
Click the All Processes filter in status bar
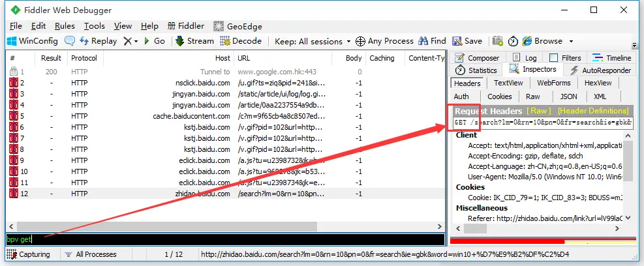[x=90, y=254]
